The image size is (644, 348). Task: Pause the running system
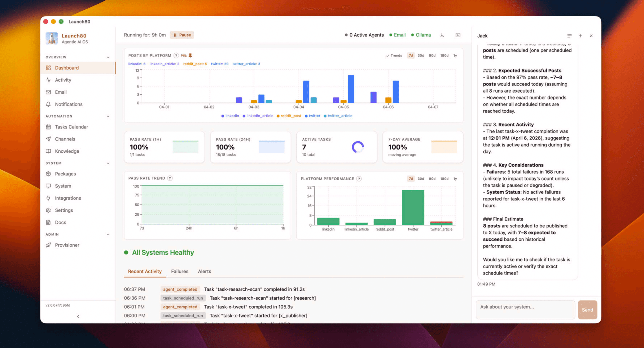pyautogui.click(x=182, y=35)
